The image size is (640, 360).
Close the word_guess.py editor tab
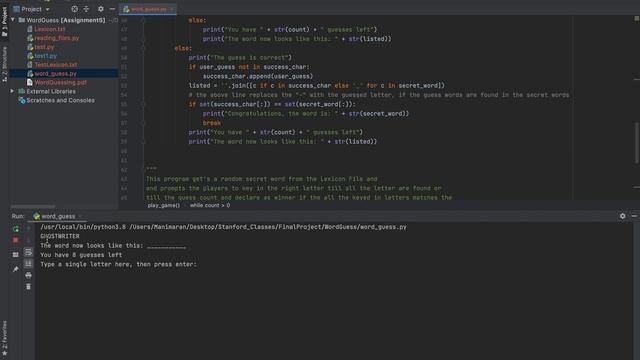coord(172,9)
